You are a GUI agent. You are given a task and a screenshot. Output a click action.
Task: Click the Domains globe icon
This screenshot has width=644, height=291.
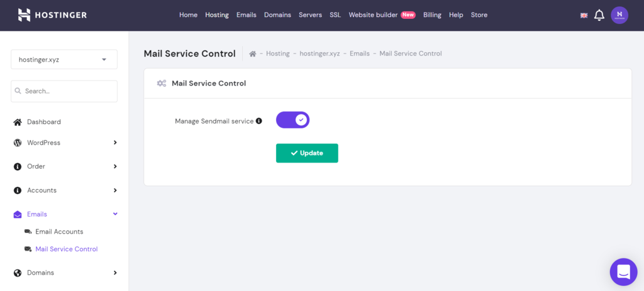pyautogui.click(x=17, y=273)
